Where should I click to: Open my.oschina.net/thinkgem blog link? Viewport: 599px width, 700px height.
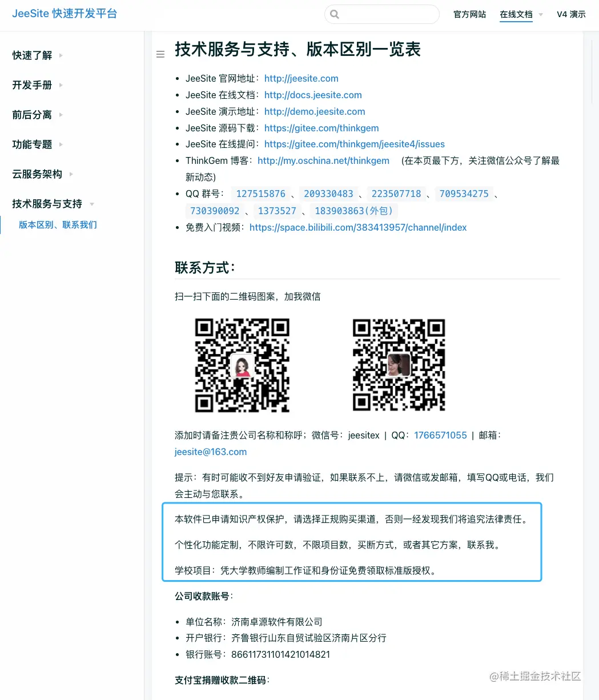tap(323, 160)
